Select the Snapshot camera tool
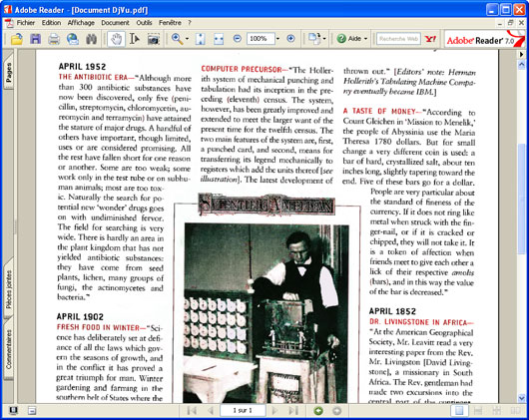 point(154,40)
